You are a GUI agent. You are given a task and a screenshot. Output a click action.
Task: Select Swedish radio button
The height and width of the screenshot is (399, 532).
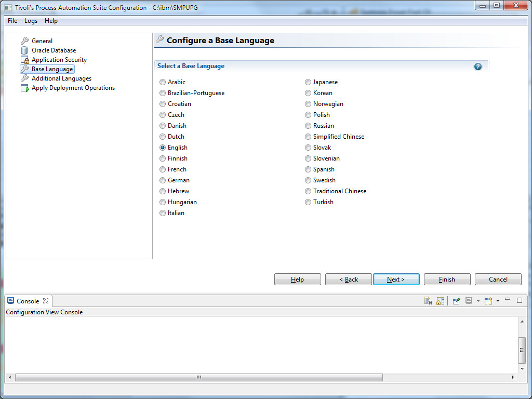click(308, 180)
